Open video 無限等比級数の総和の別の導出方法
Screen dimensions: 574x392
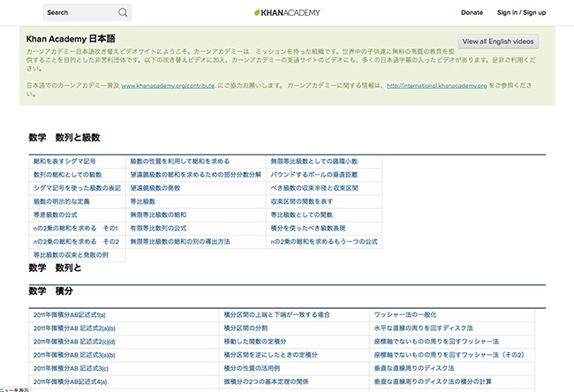pos(180,242)
